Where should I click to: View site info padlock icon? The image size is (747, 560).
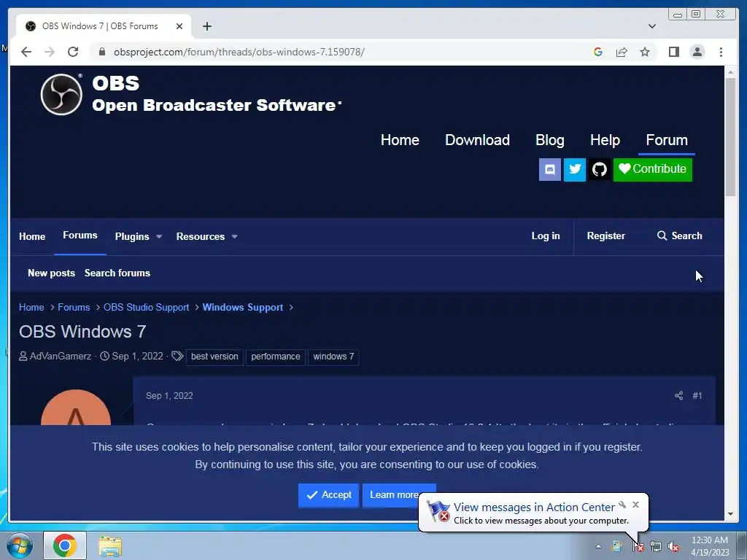click(101, 52)
